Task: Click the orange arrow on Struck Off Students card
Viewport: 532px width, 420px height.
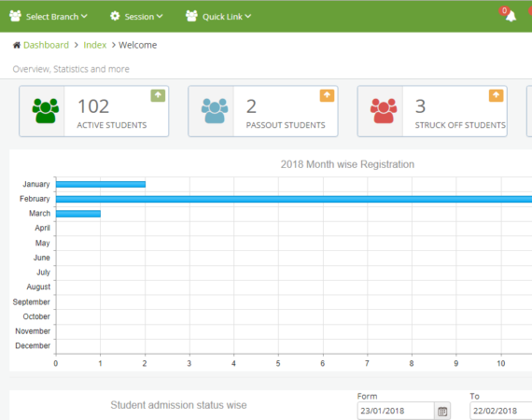Action: pyautogui.click(x=496, y=95)
